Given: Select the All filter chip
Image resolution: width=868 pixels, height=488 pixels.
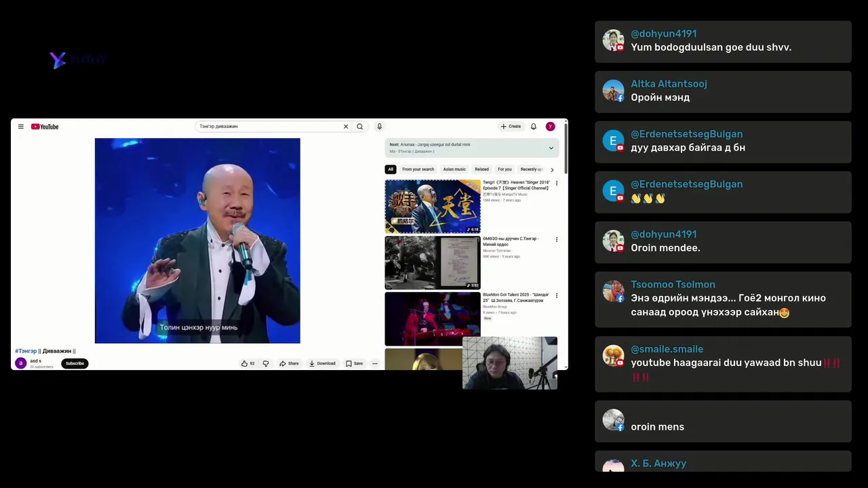Looking at the screenshot, I should (x=391, y=169).
